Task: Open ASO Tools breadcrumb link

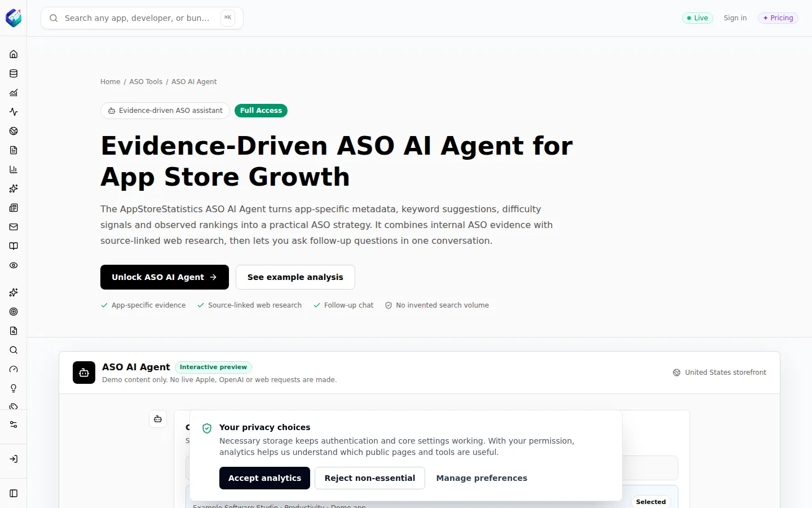Action: click(146, 82)
